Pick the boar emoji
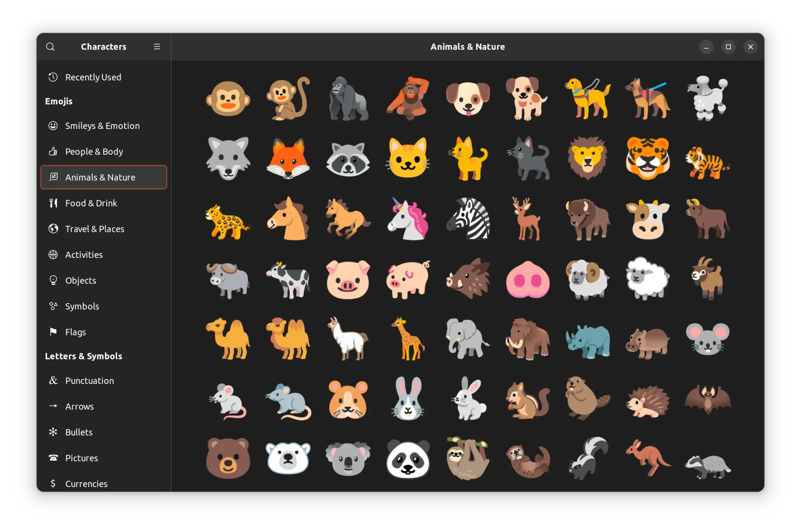 point(468,279)
